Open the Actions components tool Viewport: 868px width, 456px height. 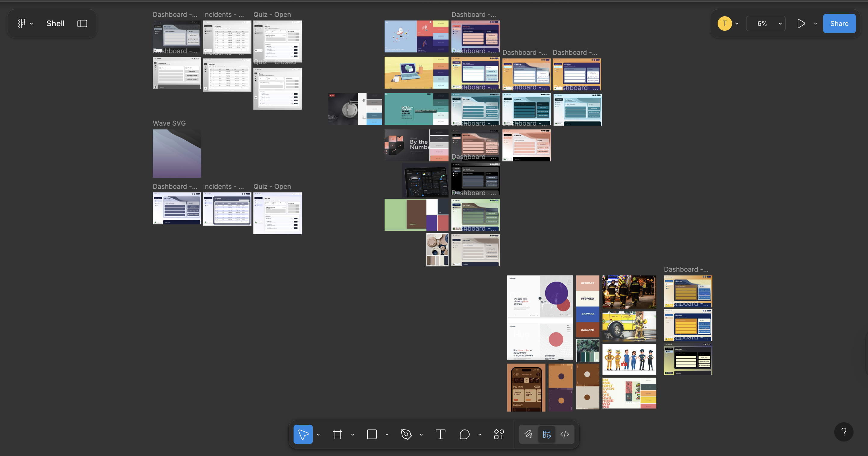(x=499, y=434)
